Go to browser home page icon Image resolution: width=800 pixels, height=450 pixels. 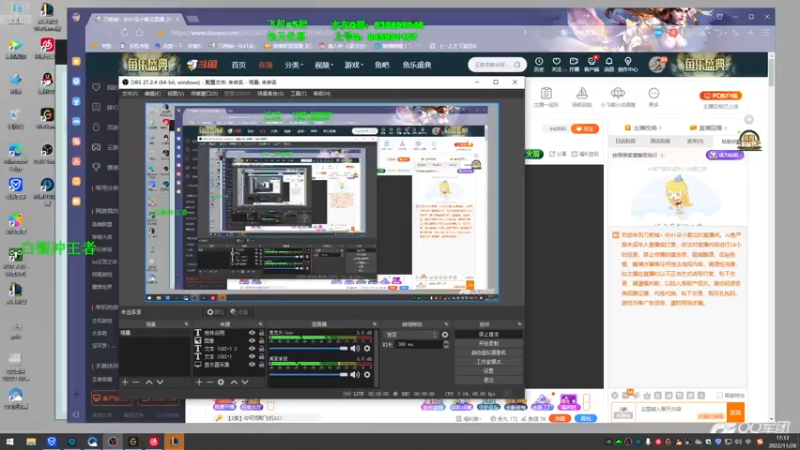[x=139, y=33]
